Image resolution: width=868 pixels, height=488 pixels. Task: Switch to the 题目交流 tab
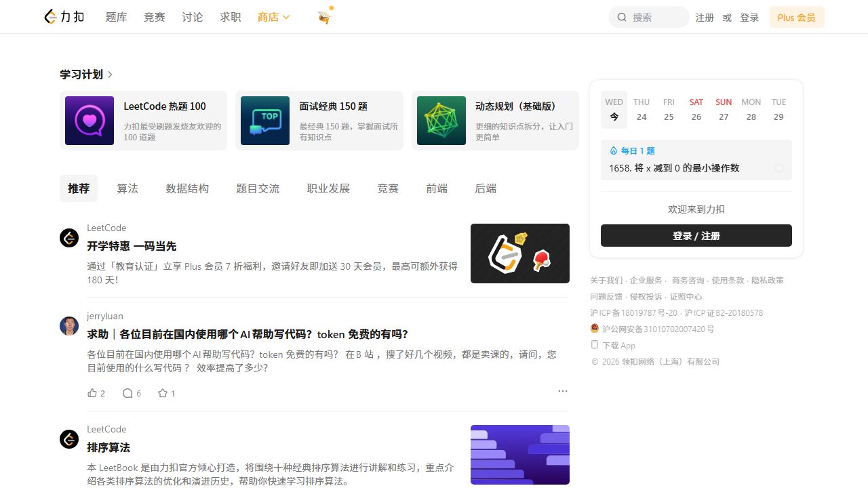click(x=258, y=188)
